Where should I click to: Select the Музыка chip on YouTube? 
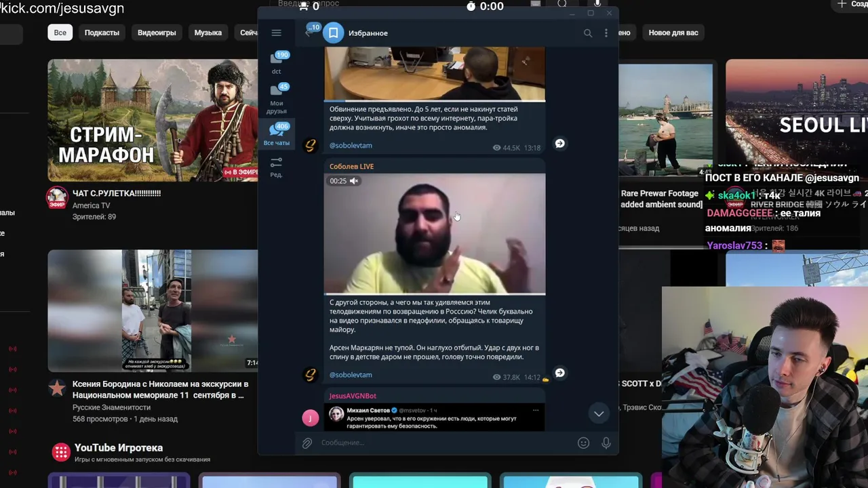[x=208, y=33]
